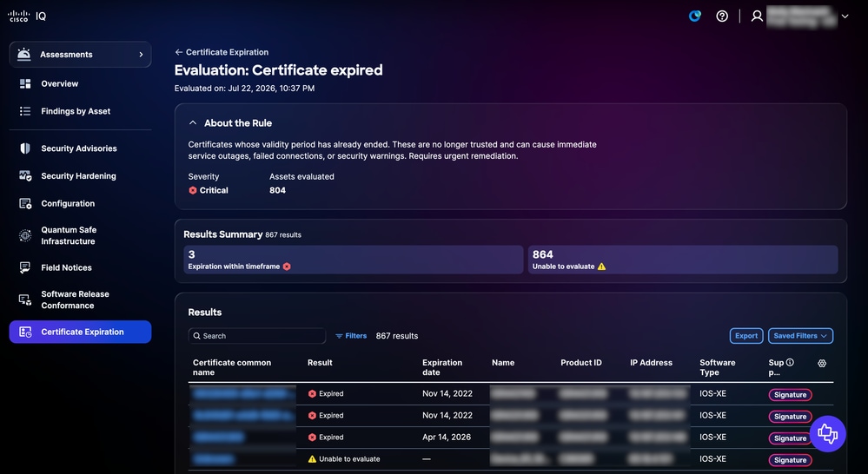Open Security Hardening section
The height and width of the screenshot is (474, 868).
coord(80,176)
